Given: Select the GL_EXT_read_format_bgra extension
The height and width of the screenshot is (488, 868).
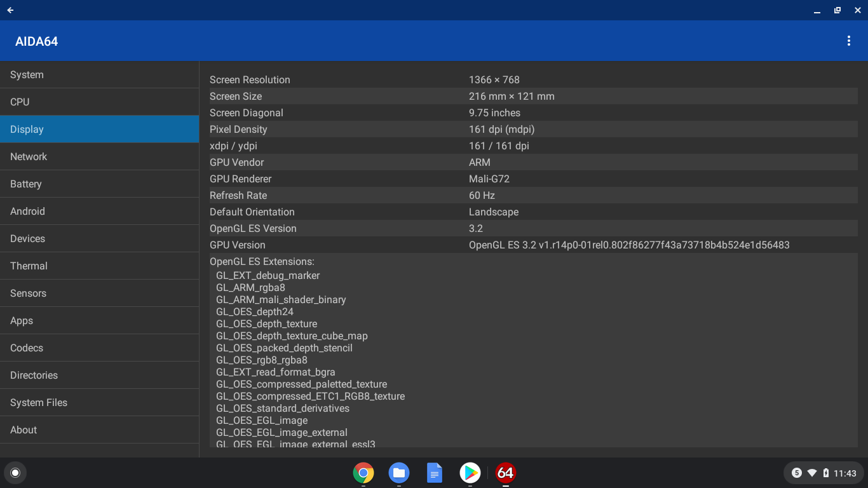Looking at the screenshot, I should (x=275, y=372).
